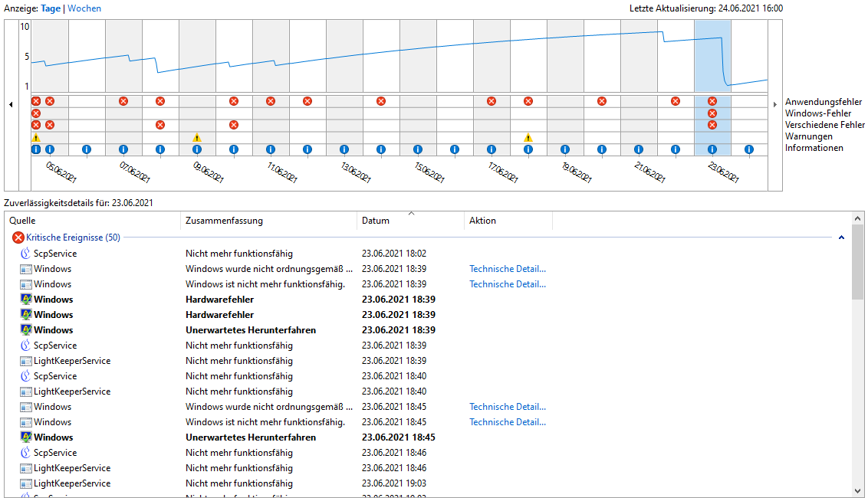Screen dimensions: 868x498
Task: Click the 'Anwendungsfehler' legend label
Action: click(x=824, y=102)
